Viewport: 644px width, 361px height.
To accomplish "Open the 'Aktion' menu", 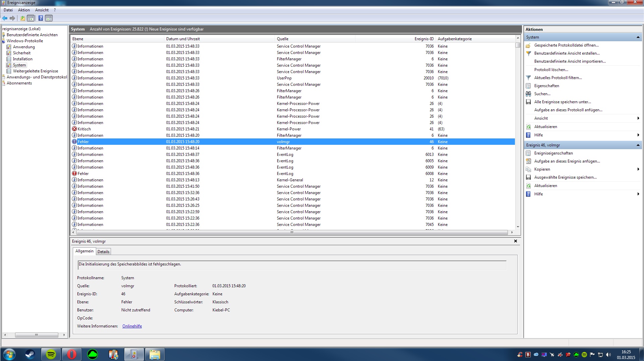I will 24,10.
